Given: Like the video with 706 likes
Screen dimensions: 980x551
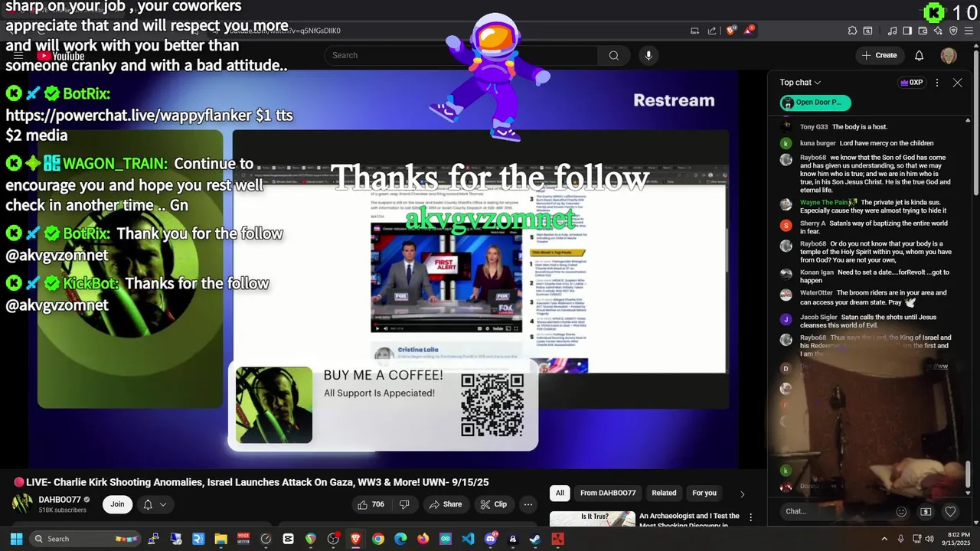Looking at the screenshot, I should [371, 504].
